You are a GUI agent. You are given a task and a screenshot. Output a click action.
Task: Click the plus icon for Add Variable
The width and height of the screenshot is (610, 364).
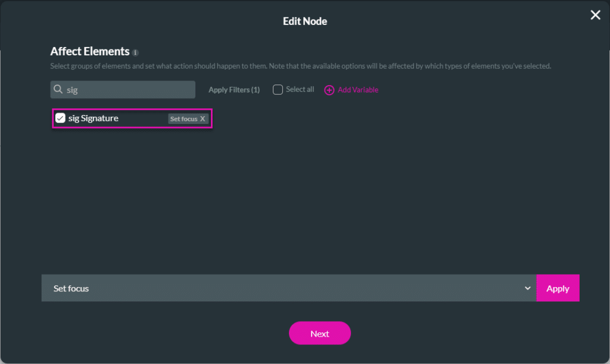pyautogui.click(x=329, y=90)
